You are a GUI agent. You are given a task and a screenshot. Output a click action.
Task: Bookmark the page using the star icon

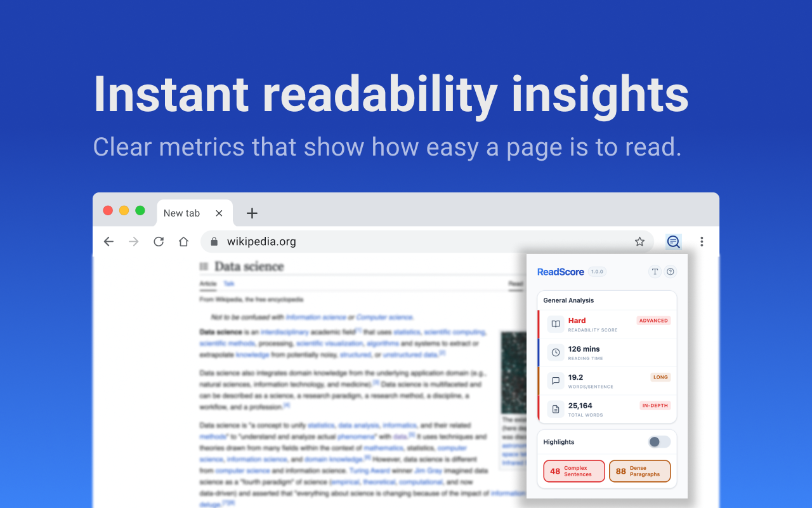pyautogui.click(x=639, y=241)
